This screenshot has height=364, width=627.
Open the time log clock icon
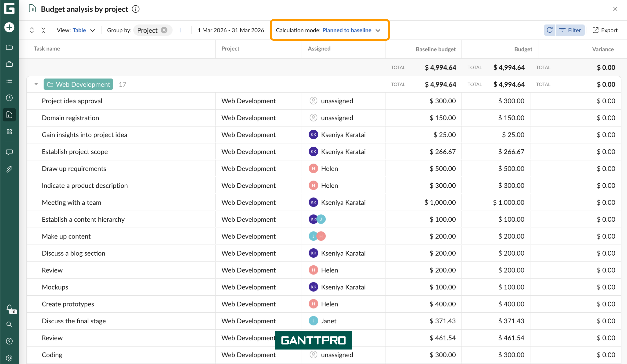(9, 98)
